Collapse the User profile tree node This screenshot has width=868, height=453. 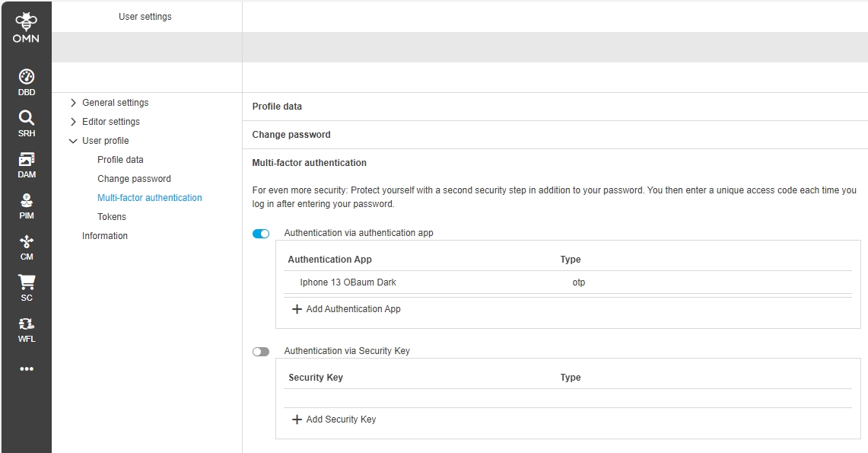coord(74,141)
